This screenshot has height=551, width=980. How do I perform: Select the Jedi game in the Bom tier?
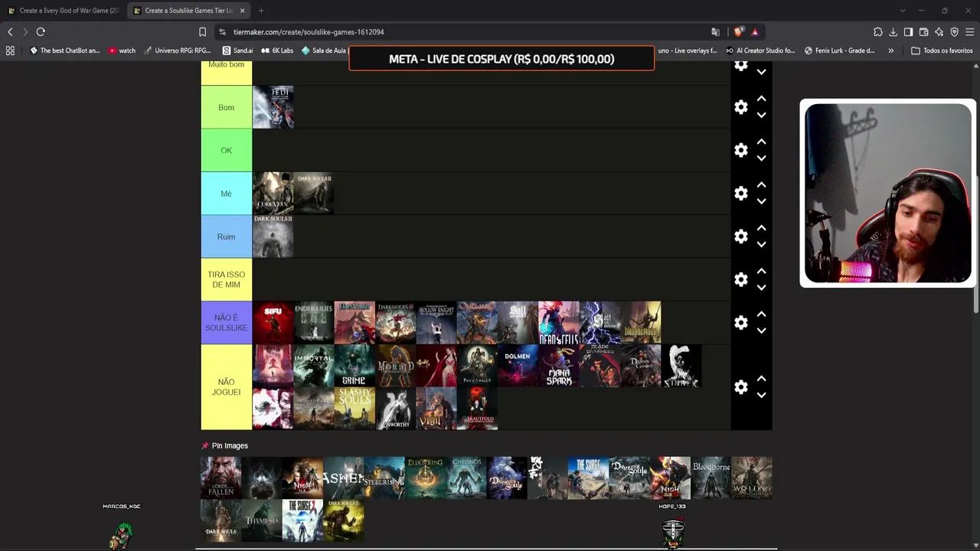tap(273, 107)
